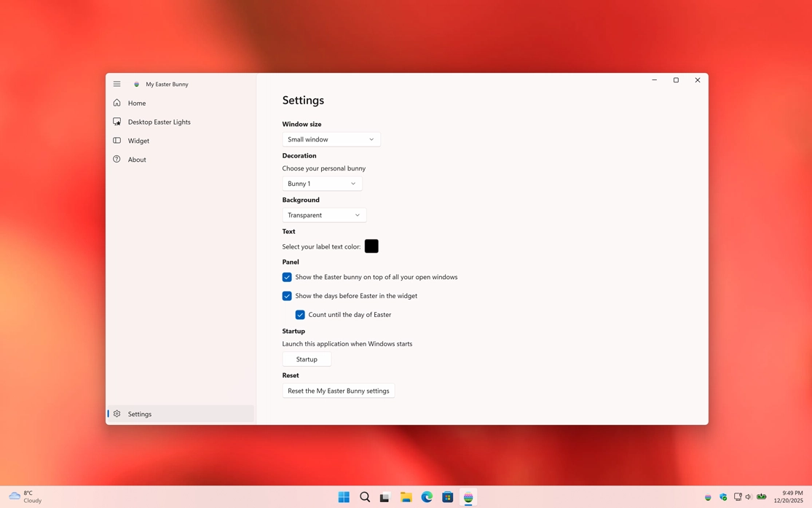Expand the Window size dropdown
This screenshot has width=812, height=508.
pyautogui.click(x=331, y=139)
